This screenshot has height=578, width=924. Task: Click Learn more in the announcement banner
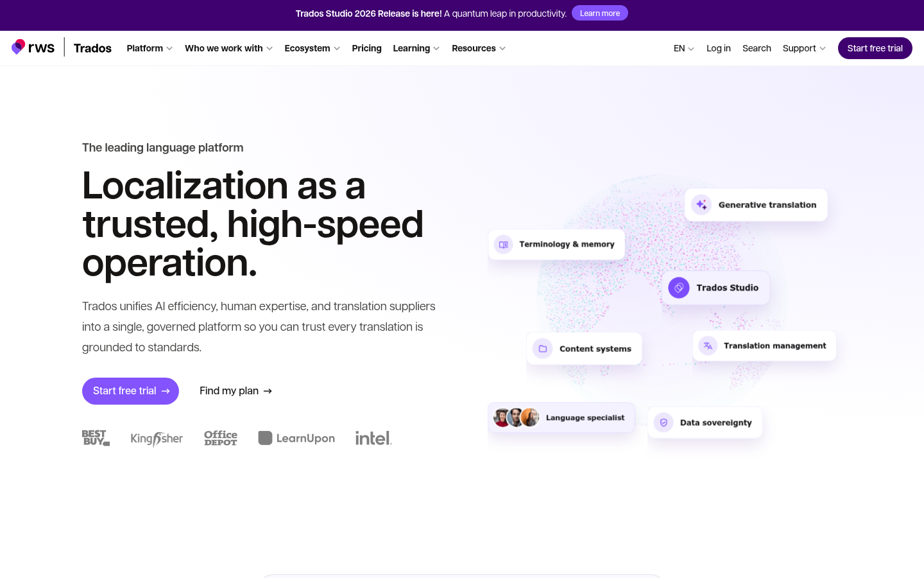[x=600, y=13]
